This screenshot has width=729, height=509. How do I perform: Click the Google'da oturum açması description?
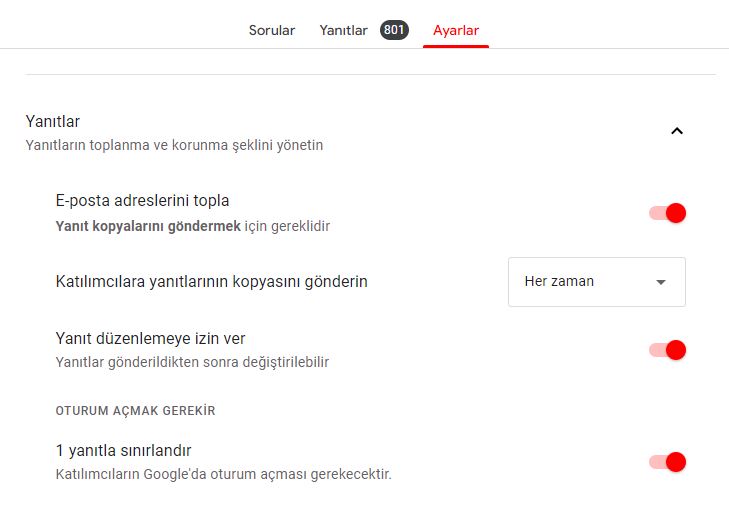pos(223,473)
